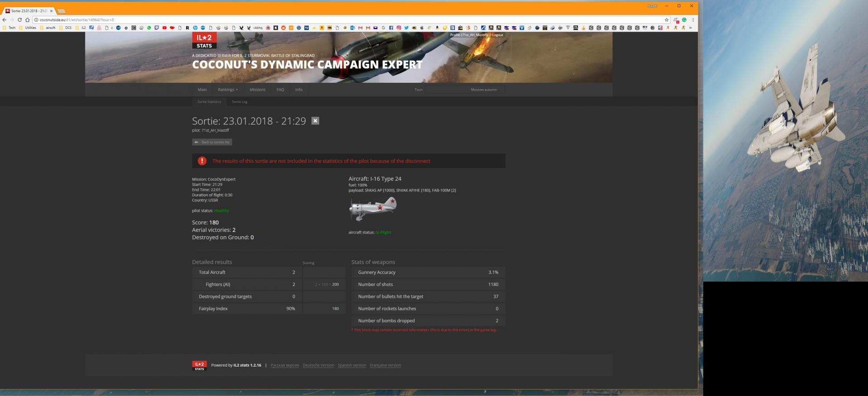The image size is (868, 396).
Task: Click the Fairplay Index row label
Action: [x=213, y=309]
